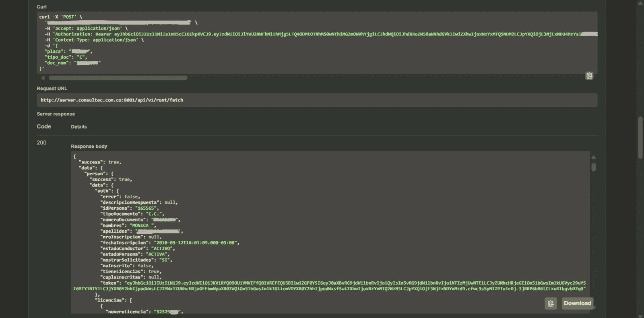
Task: Click the page scroll-up arrow
Action: [640, 3]
